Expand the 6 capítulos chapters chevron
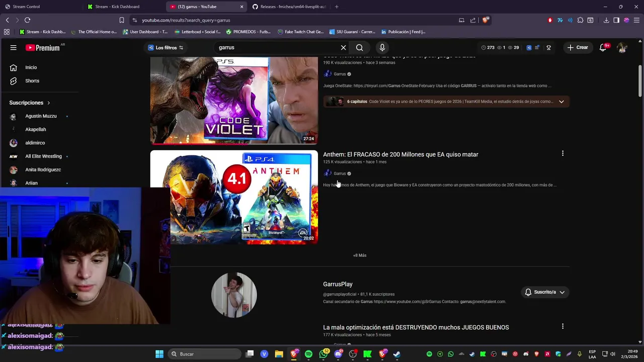The image size is (644, 362). tap(561, 102)
